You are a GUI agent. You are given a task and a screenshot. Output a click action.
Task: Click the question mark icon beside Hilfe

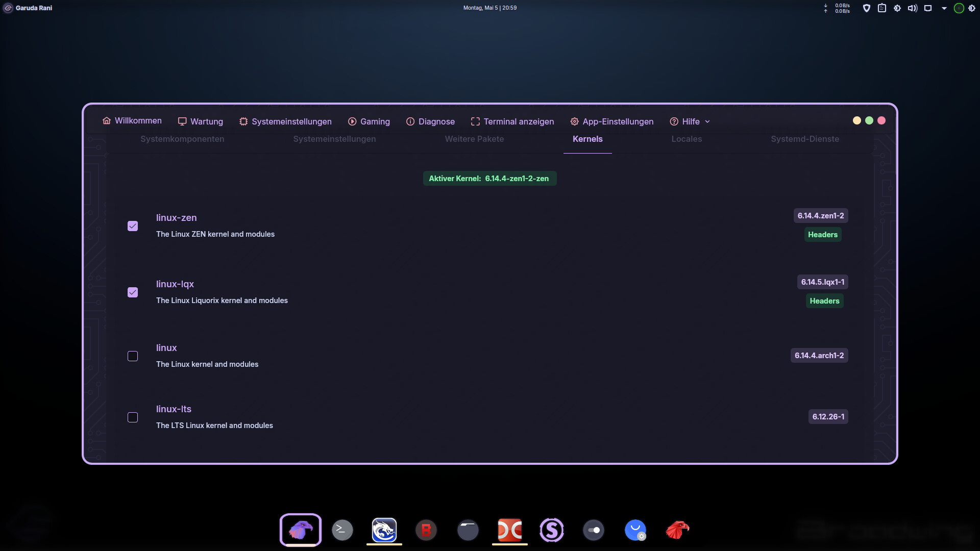[x=674, y=121]
